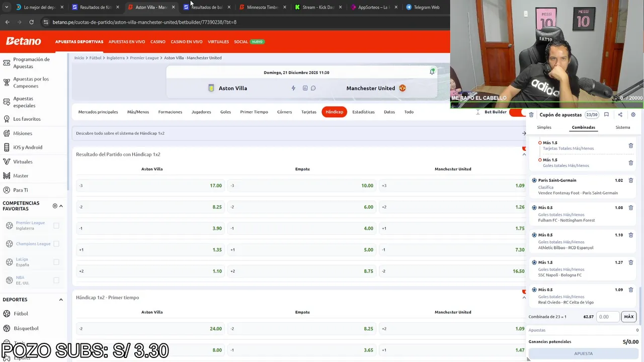
Task: Delete SSC Napoli - Bologna FC selection
Action: coord(630,262)
